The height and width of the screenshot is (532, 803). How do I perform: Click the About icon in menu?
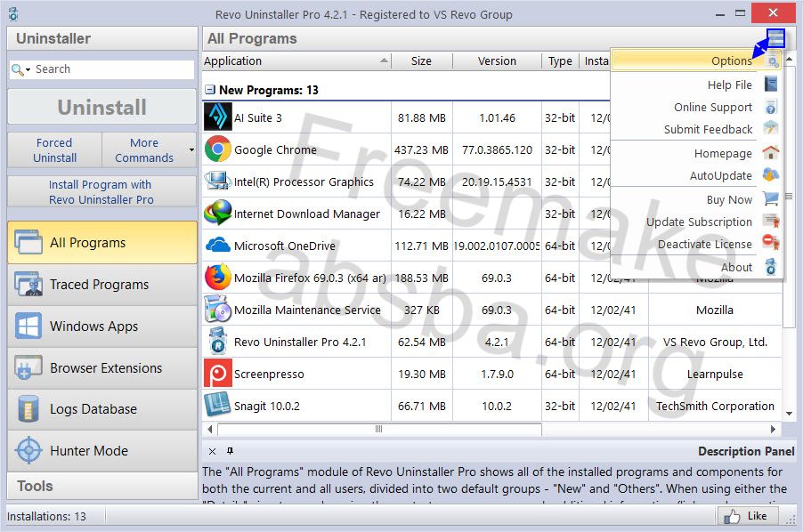[771, 267]
